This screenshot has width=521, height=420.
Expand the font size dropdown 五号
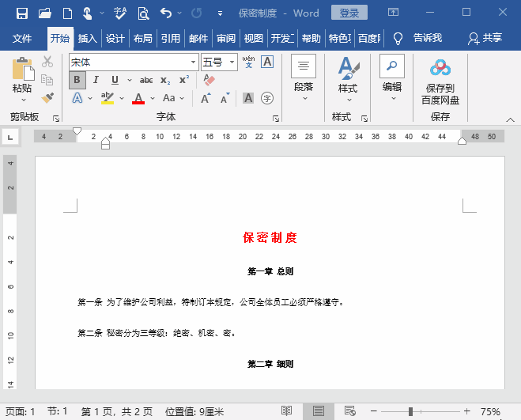coord(232,62)
